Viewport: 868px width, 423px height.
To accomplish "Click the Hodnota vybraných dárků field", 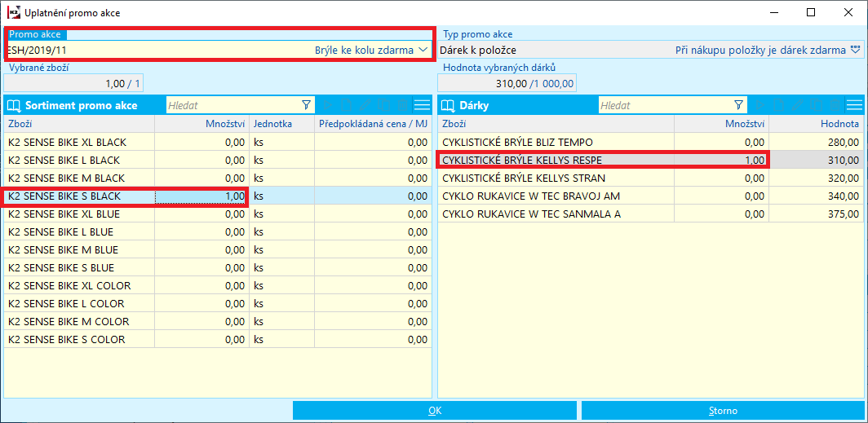I will tap(507, 83).
